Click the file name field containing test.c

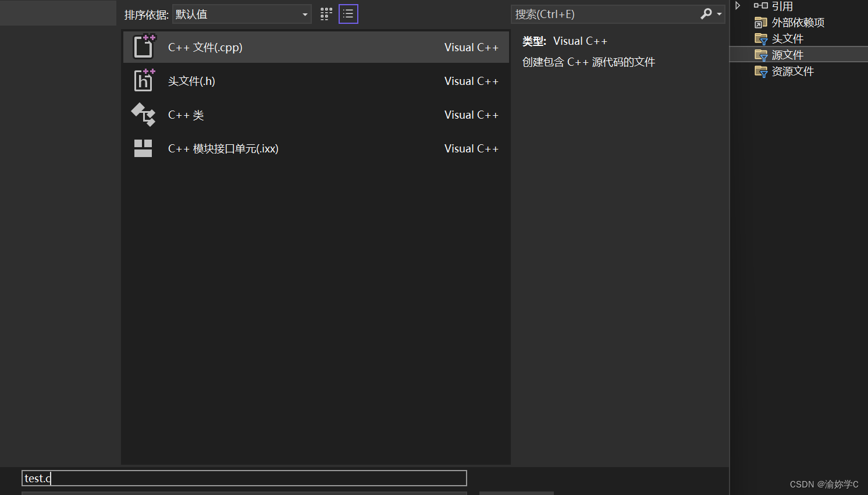point(244,478)
